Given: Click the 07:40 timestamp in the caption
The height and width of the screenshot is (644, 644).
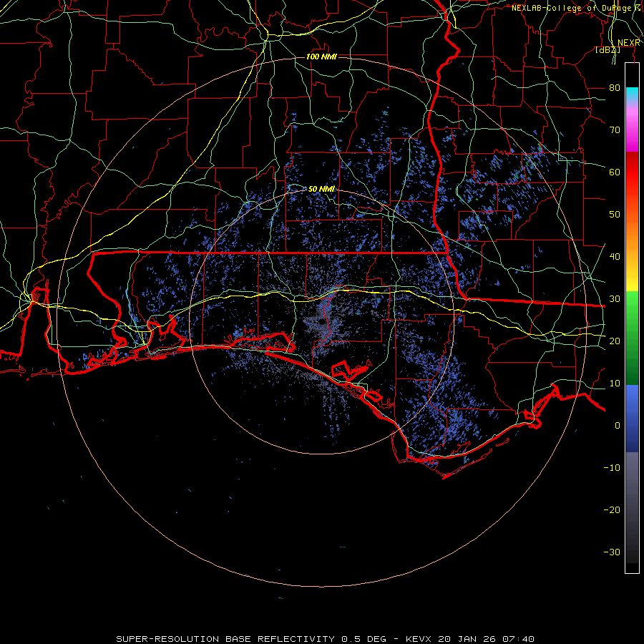Looking at the screenshot, I should tap(518, 639).
